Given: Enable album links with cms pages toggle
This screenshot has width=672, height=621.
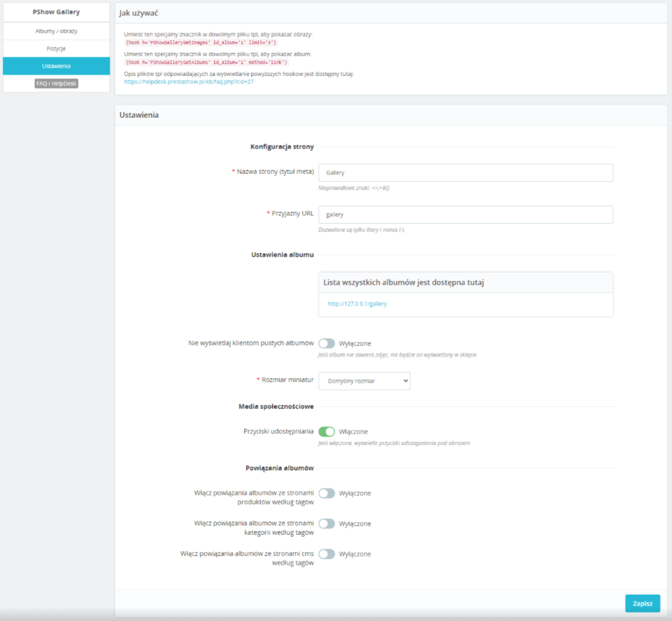Looking at the screenshot, I should click(326, 554).
